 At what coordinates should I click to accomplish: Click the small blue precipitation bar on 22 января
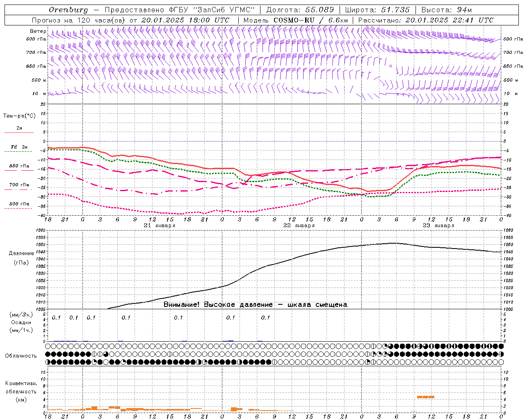231,340
